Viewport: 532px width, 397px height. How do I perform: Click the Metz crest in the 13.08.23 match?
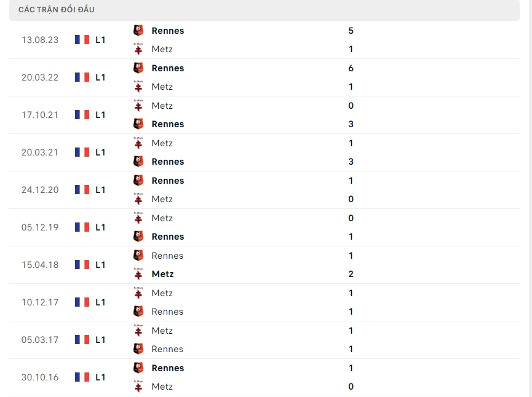click(138, 49)
